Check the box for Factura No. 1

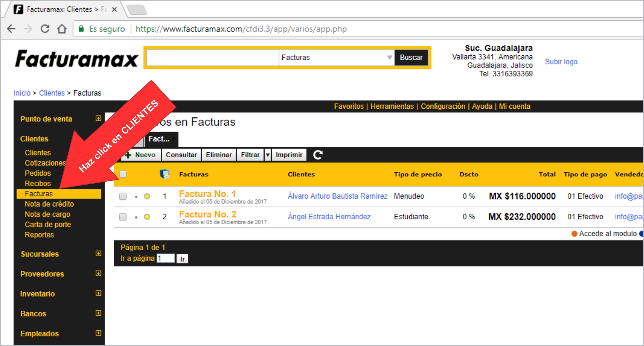pos(123,196)
